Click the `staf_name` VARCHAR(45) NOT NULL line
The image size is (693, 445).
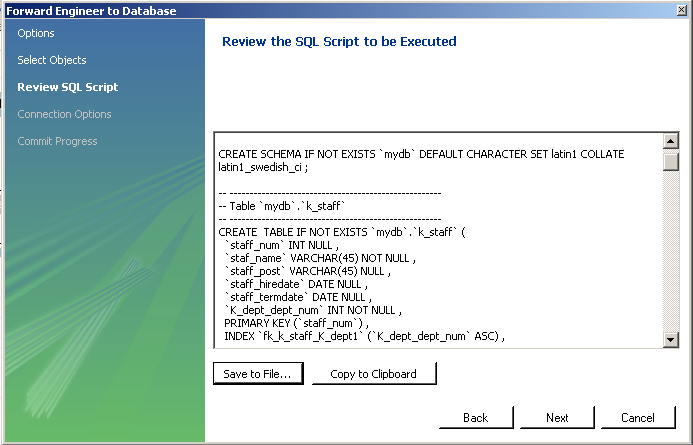320,258
